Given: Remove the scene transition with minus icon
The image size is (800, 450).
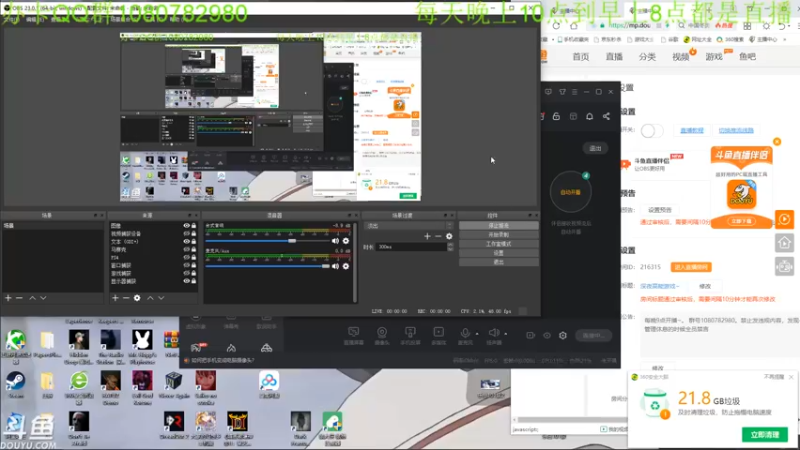Looking at the screenshot, I should coord(438,236).
